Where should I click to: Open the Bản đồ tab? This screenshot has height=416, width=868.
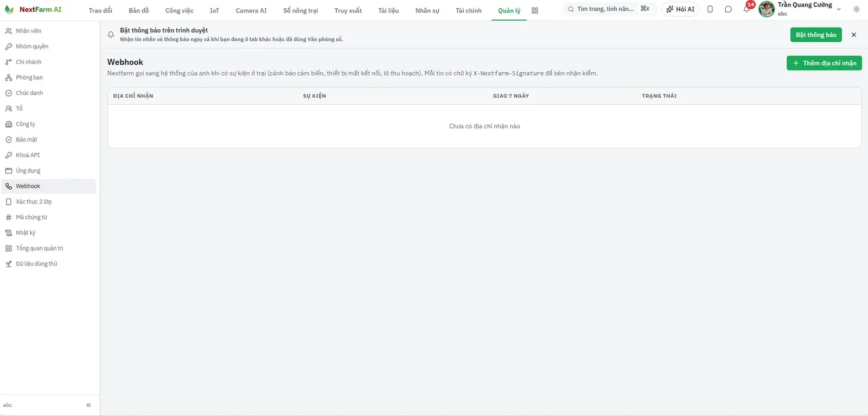pyautogui.click(x=139, y=10)
